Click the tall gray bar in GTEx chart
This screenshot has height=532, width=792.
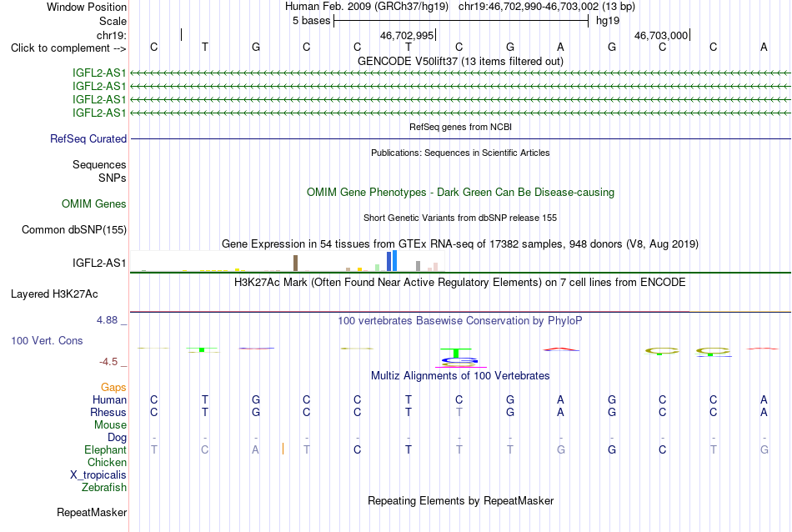point(418,266)
